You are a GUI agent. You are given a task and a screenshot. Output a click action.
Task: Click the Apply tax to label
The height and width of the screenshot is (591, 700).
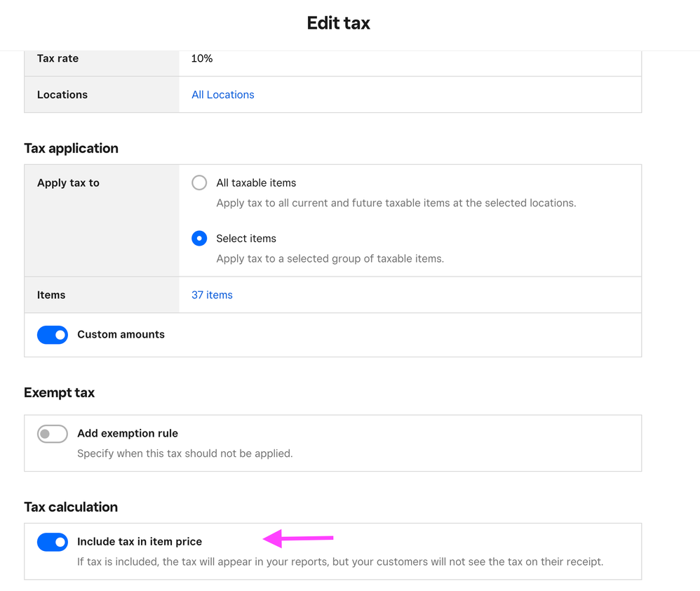pos(68,183)
